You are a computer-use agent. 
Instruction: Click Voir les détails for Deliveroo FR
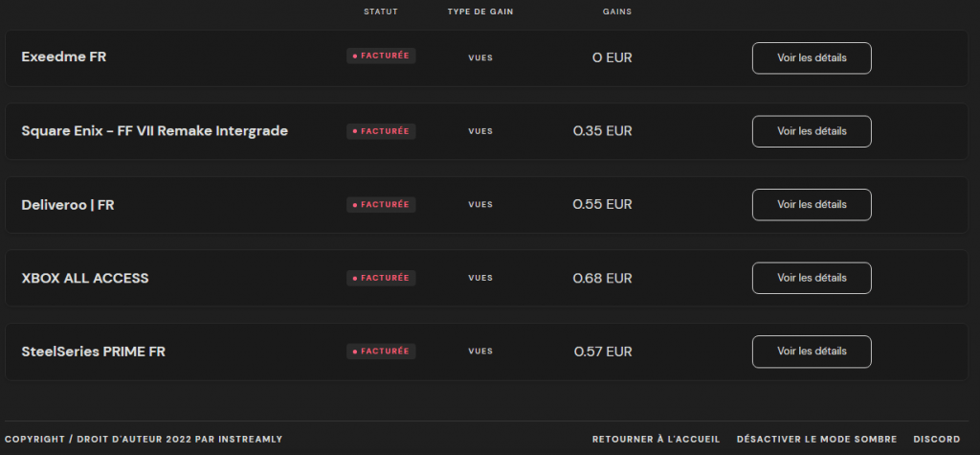(x=812, y=204)
